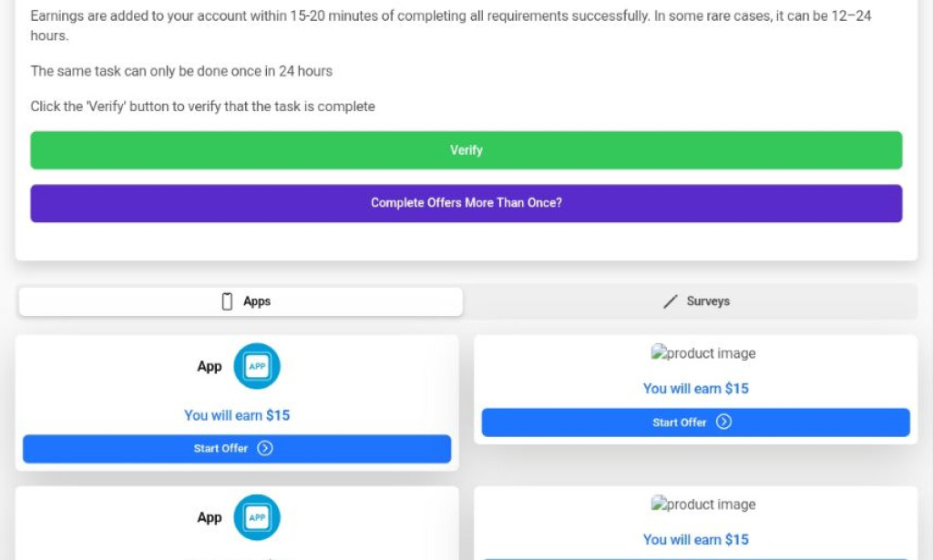The height and width of the screenshot is (560, 933).
Task: Click 'You will earn $15' on the top survey card
Action: [x=695, y=388]
